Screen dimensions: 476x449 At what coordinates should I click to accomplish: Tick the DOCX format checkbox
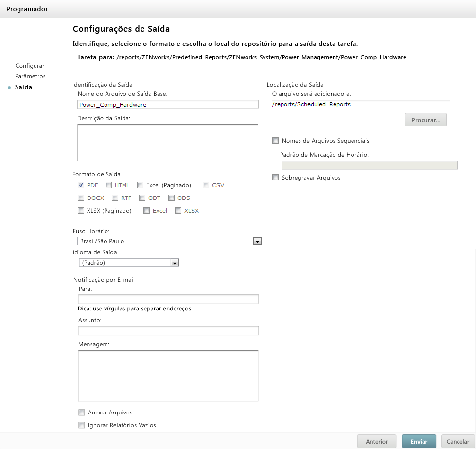[x=81, y=198]
